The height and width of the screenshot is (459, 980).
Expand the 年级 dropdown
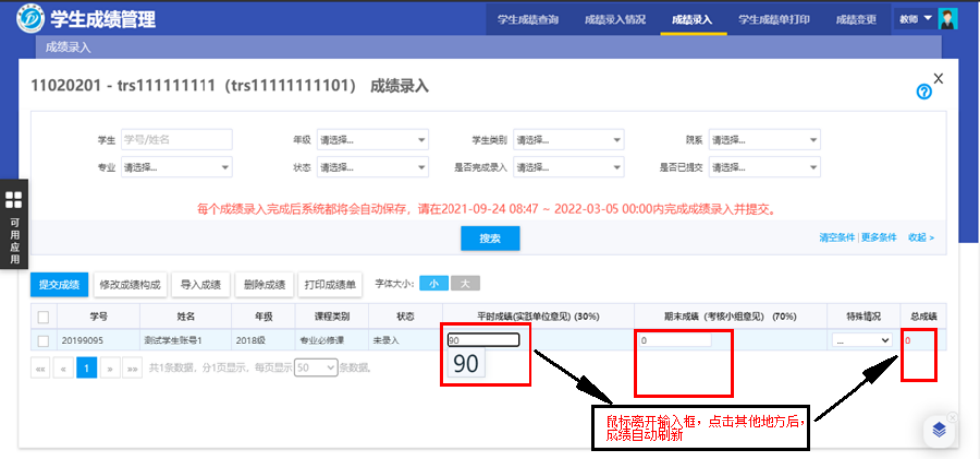(372, 140)
